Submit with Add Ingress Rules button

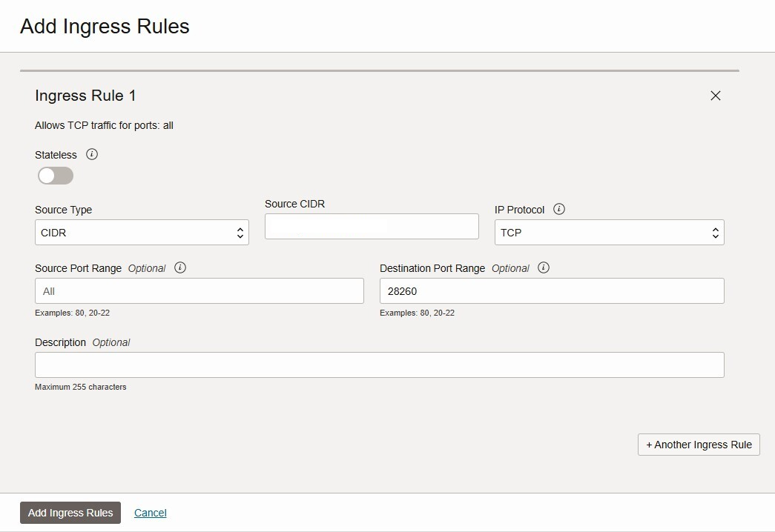click(x=70, y=513)
